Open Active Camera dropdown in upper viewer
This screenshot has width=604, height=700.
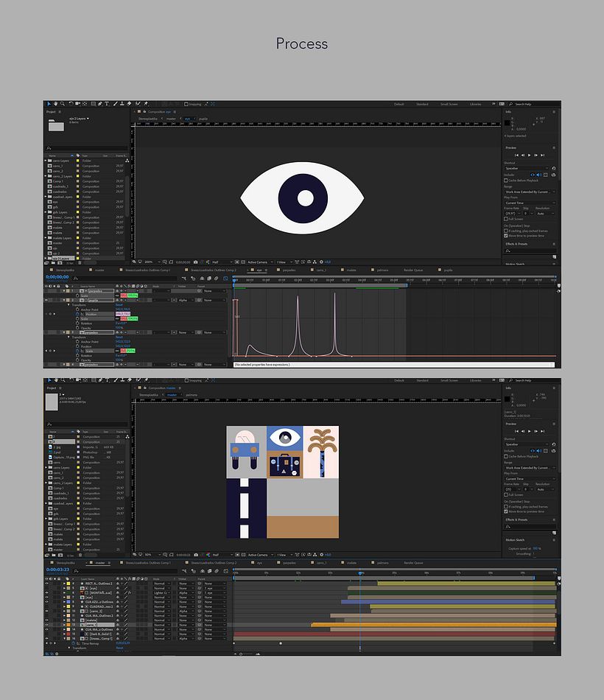click(x=260, y=262)
